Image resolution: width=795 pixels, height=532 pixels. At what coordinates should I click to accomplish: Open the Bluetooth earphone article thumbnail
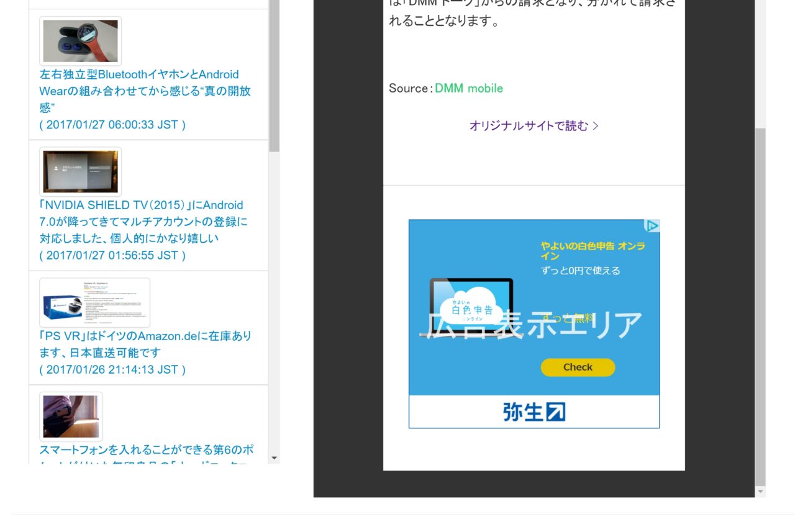[x=80, y=41]
